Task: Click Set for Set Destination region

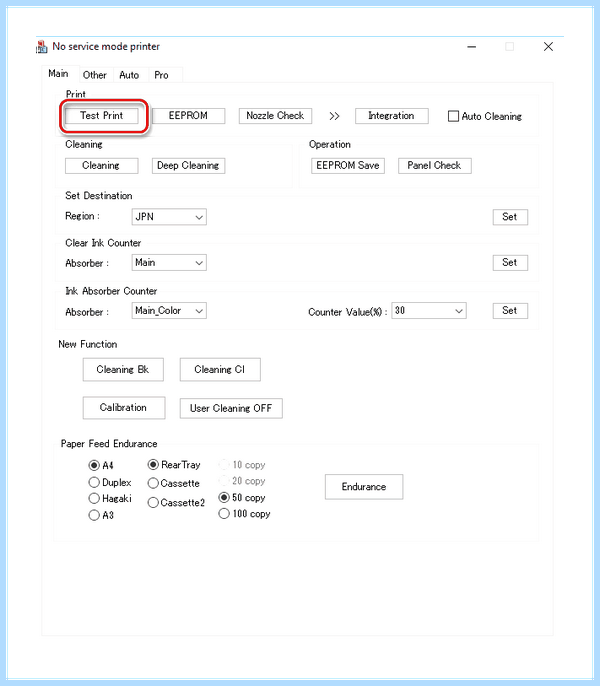Action: pos(510,217)
